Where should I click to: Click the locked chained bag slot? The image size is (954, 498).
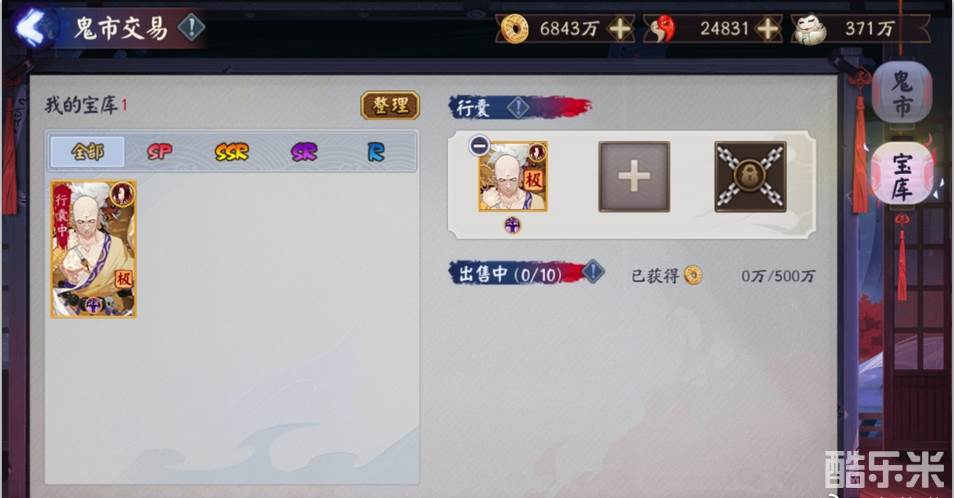750,176
